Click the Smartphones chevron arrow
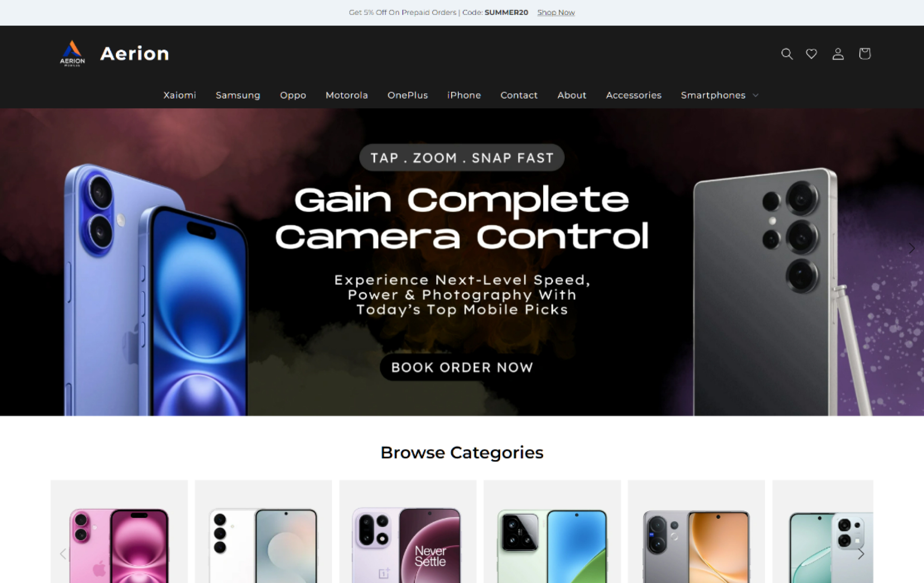This screenshot has width=924, height=583. tap(755, 95)
